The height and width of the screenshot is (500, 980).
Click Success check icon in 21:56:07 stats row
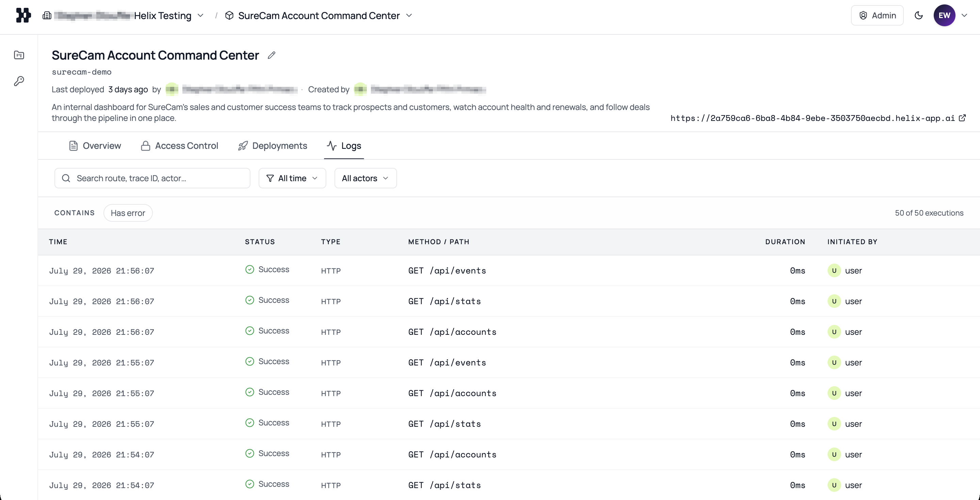tap(249, 300)
